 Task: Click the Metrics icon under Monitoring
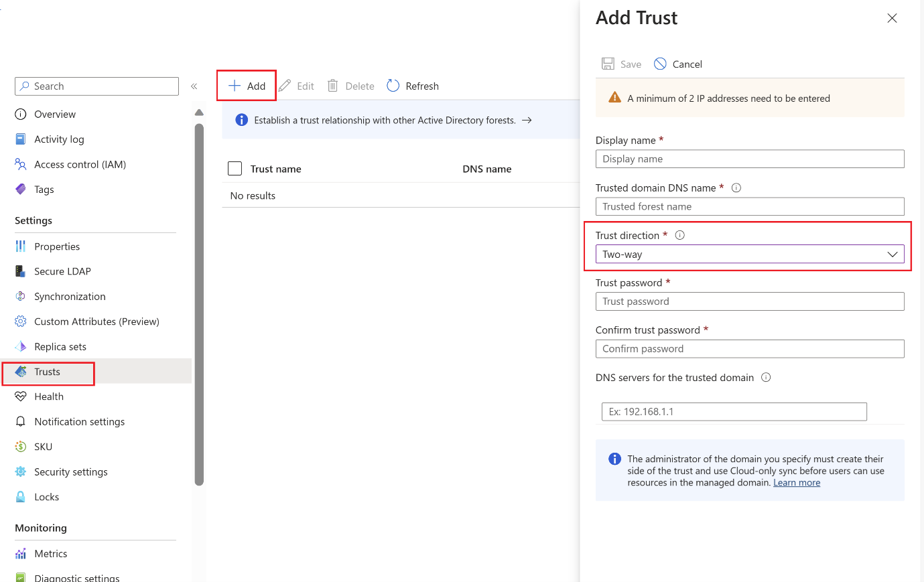coord(21,553)
